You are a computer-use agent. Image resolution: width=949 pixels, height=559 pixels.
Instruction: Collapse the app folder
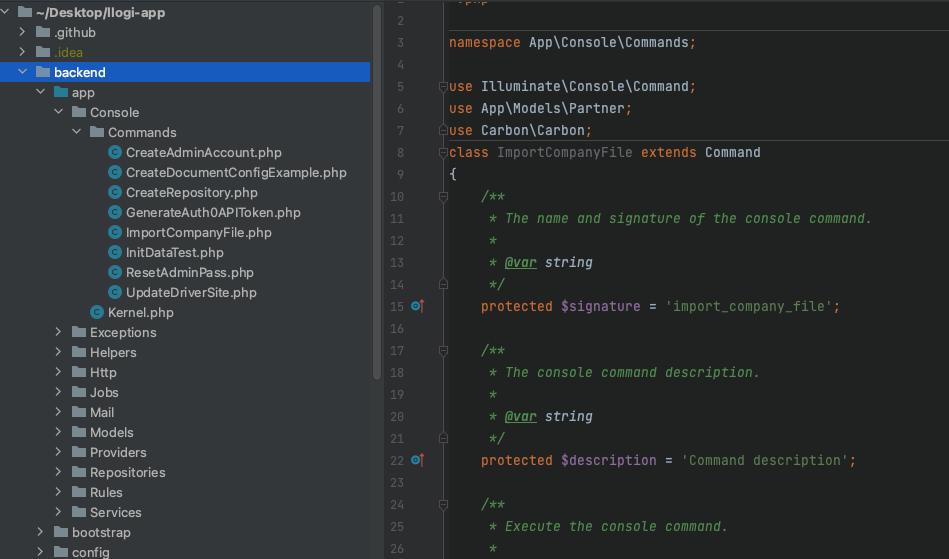pos(41,91)
